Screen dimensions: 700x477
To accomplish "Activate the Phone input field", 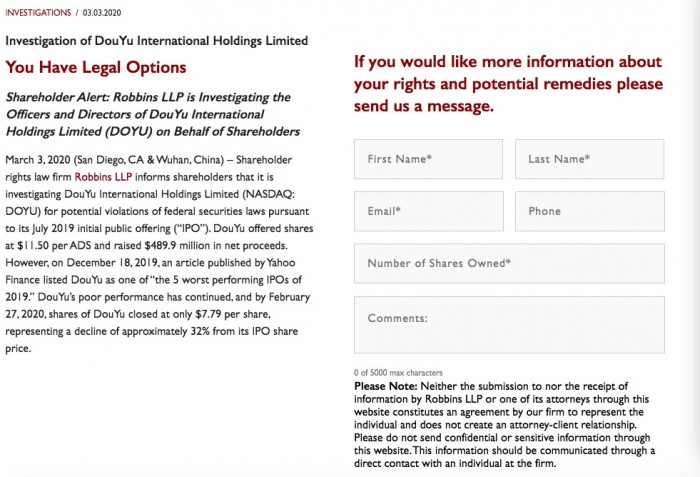I will point(589,211).
